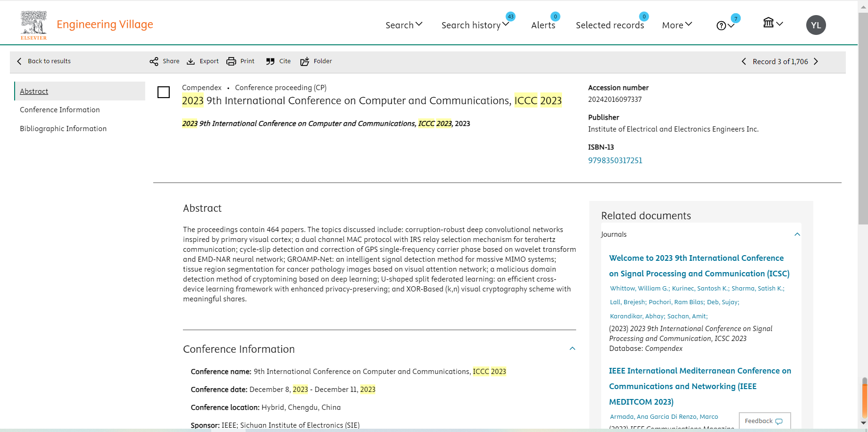
Task: Click the Search history count badge 43
Action: click(511, 17)
